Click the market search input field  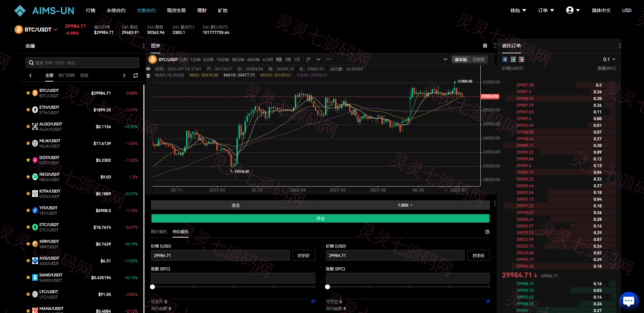click(x=82, y=63)
